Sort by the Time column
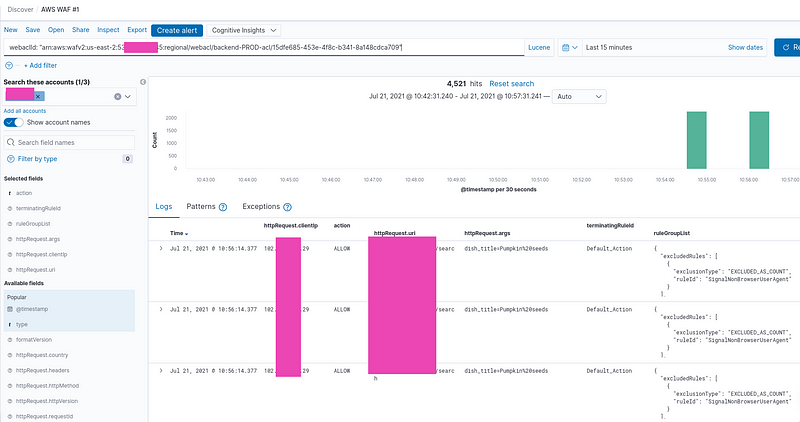800x422 pixels. [x=179, y=233]
